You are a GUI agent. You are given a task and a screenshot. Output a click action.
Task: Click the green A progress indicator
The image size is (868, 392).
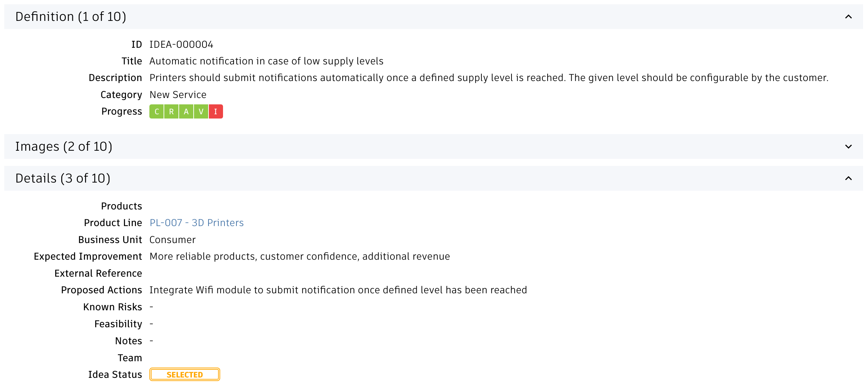coord(186,111)
